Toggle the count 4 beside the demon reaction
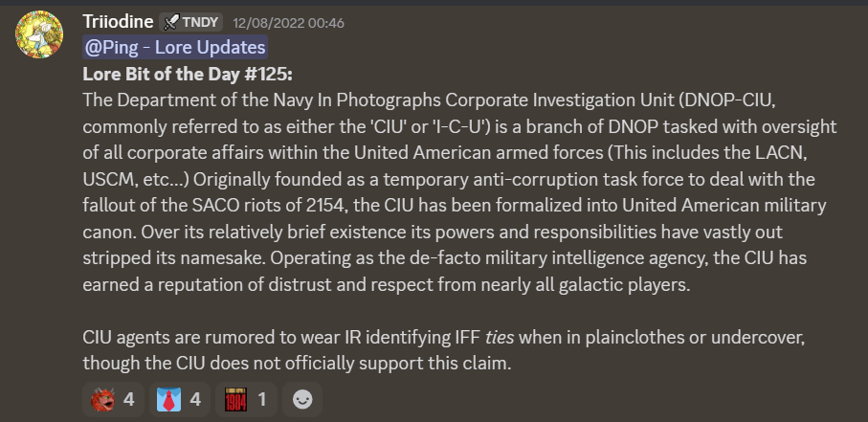Viewport: 868px width, 422px height. point(129,400)
